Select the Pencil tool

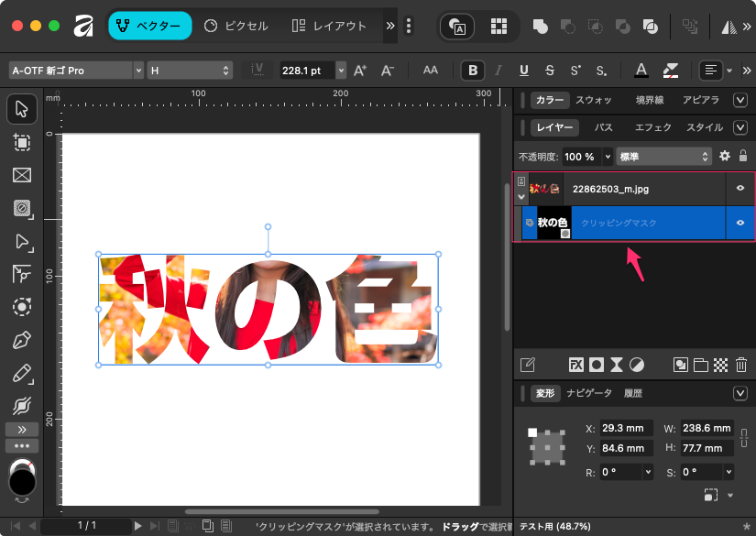coord(22,373)
